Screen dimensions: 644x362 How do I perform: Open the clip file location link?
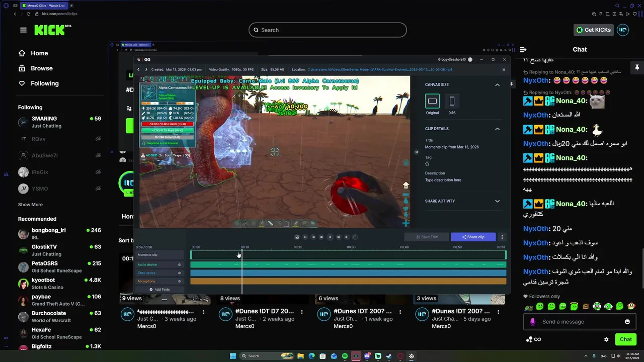379,69
